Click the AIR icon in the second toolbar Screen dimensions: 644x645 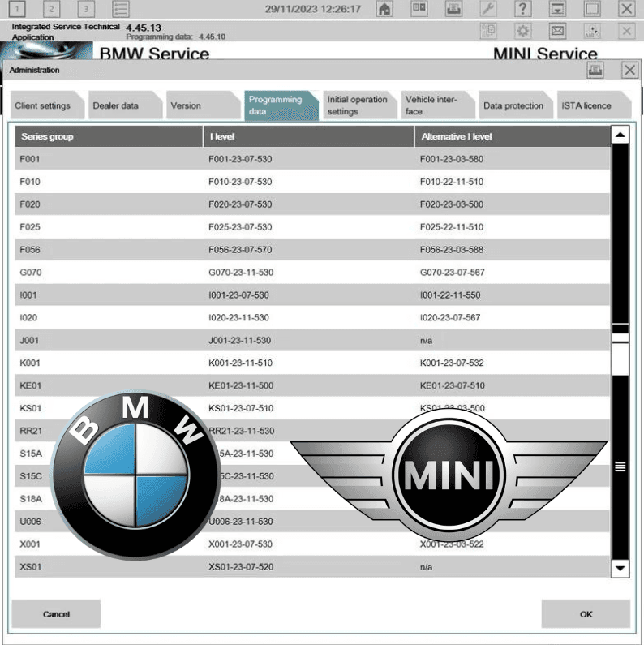point(592,31)
